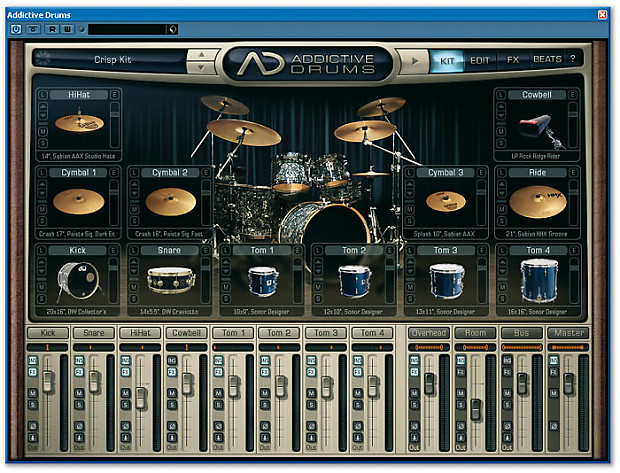Click the Kick channel pan strip
The image size is (620, 473).
click(x=47, y=348)
